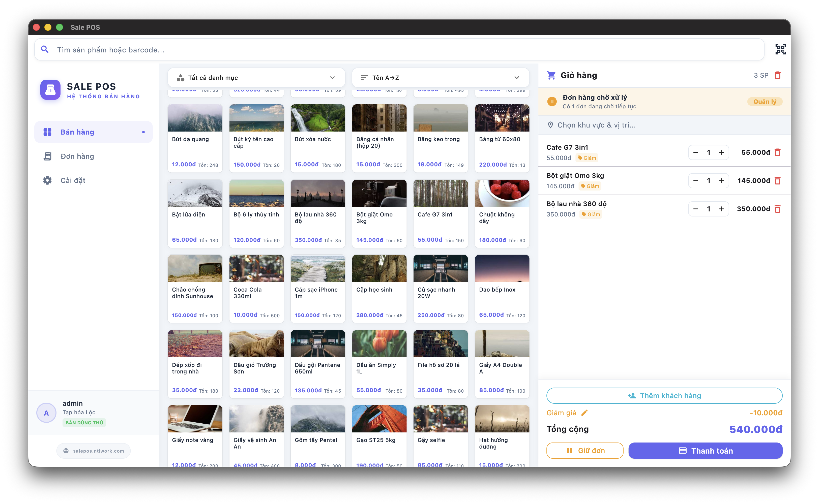This screenshot has height=504, width=819.
Task: Open Cài đặt settings in the sidebar
Action: point(73,180)
